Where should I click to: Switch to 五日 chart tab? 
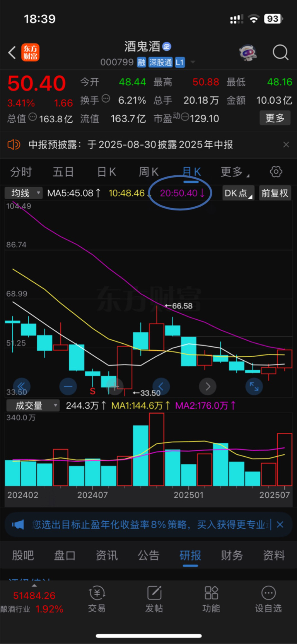(x=63, y=172)
